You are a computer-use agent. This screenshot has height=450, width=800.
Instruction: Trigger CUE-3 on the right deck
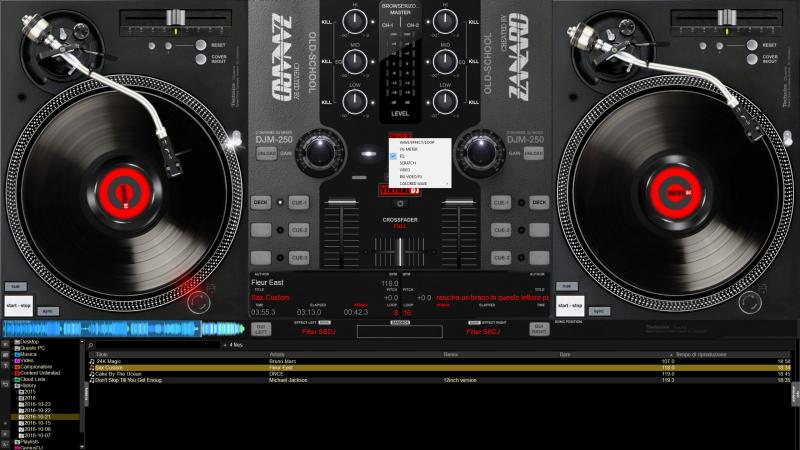501,258
